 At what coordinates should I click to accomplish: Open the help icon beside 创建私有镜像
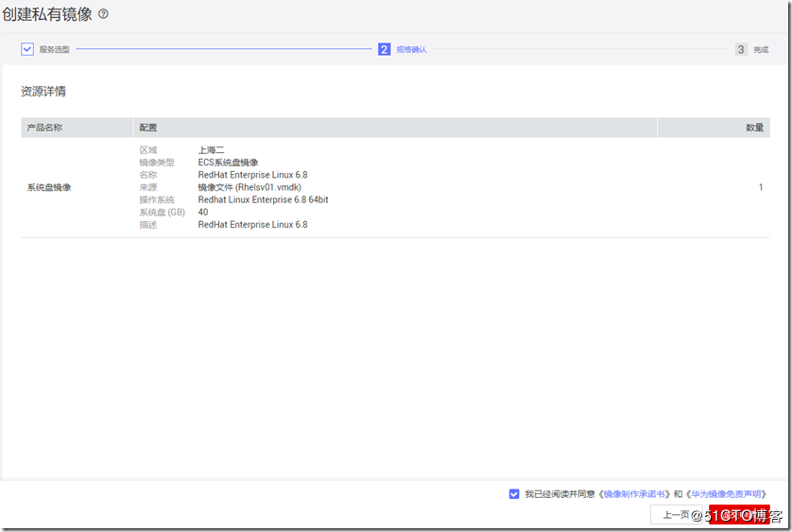click(103, 14)
